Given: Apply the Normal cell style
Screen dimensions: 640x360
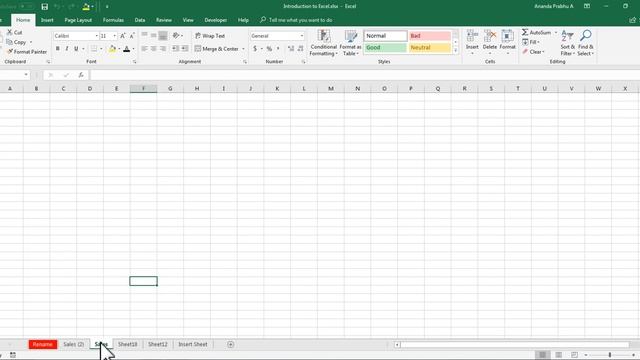Looking at the screenshot, I should pyautogui.click(x=385, y=36).
